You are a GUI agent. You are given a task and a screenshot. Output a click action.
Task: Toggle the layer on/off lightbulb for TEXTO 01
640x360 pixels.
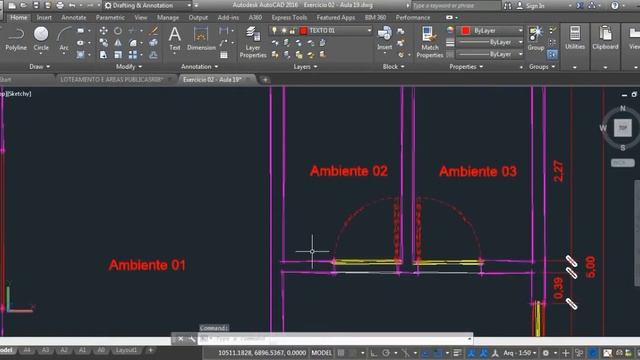[x=274, y=31]
